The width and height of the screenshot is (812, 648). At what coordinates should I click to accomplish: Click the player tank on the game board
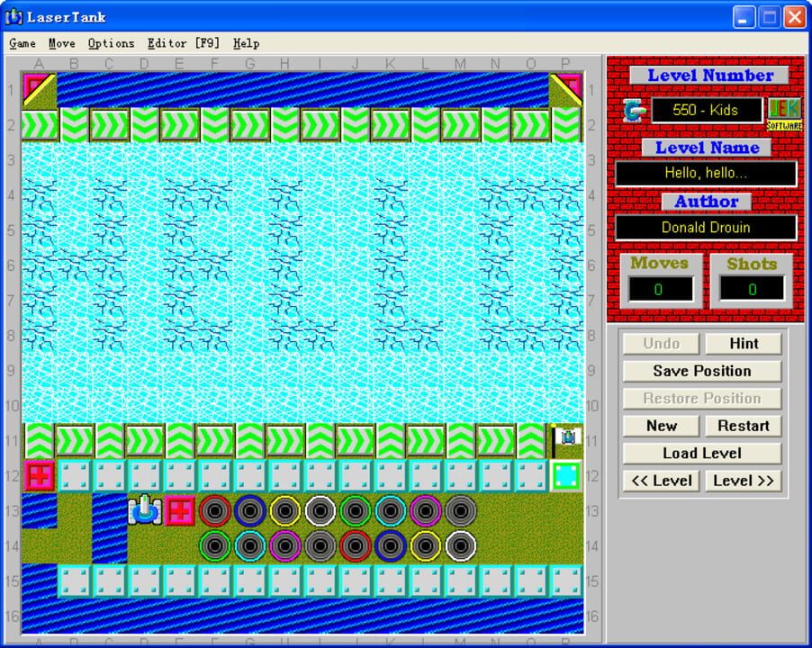(144, 510)
